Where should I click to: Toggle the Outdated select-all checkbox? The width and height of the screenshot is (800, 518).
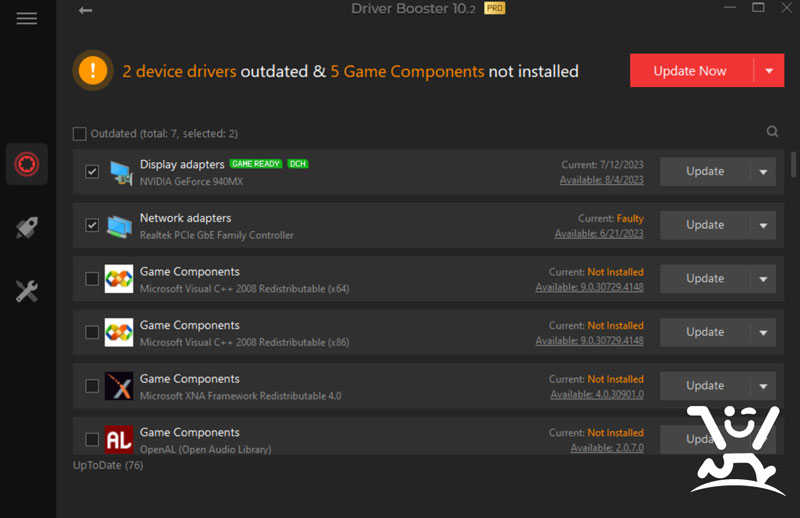[80, 134]
